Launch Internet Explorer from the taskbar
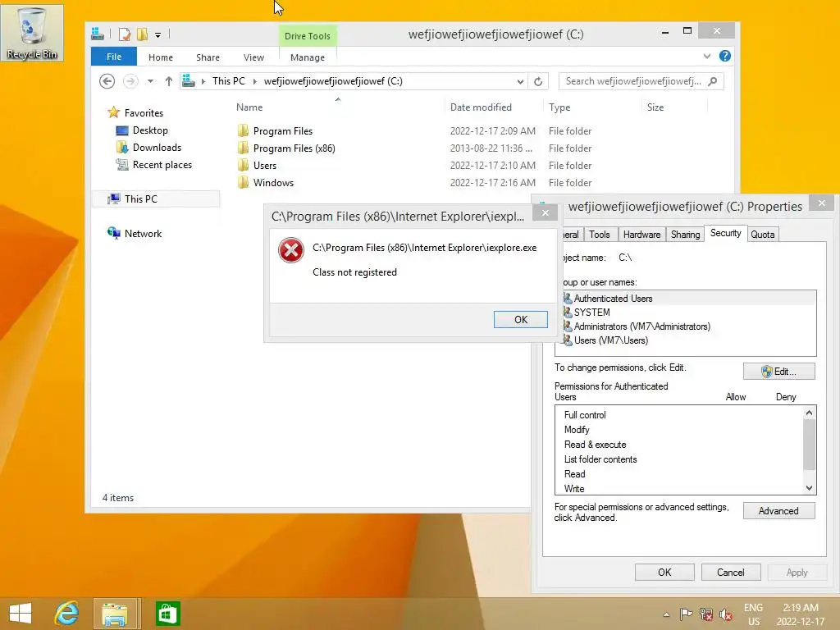The image size is (840, 630). [x=67, y=614]
